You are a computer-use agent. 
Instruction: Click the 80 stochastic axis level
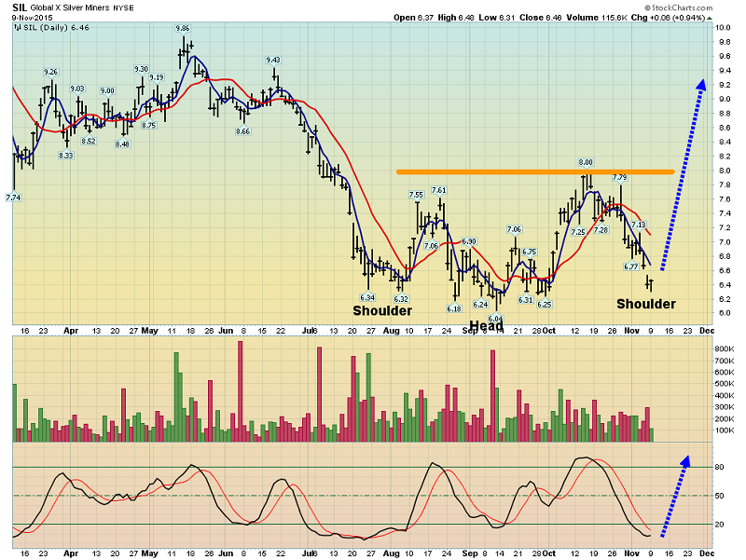[719, 468]
